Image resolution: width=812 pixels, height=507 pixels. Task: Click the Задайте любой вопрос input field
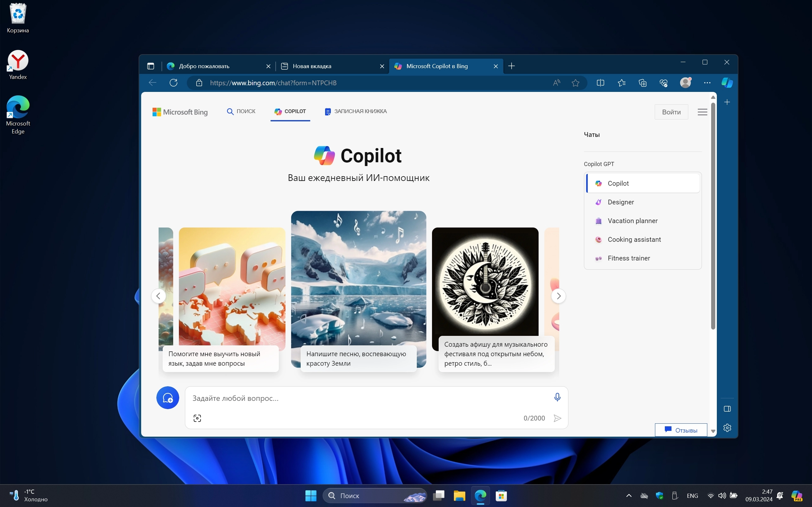coord(369,398)
